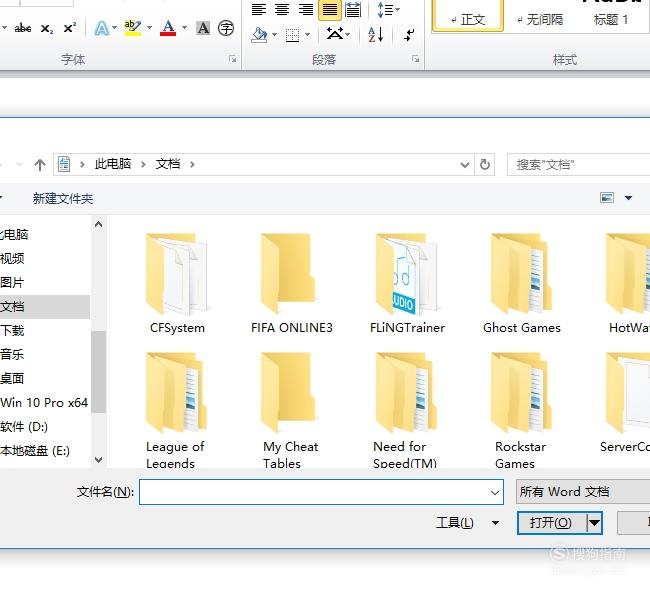Apply strikethrough formatting in Word ribbon
Screen dimensions: 650x600
(x=23, y=28)
